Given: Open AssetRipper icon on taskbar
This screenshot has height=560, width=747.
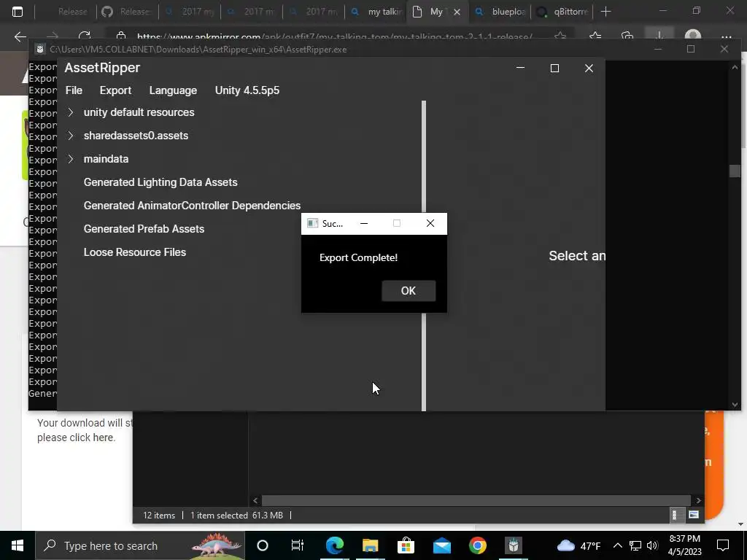Looking at the screenshot, I should coord(513,545).
